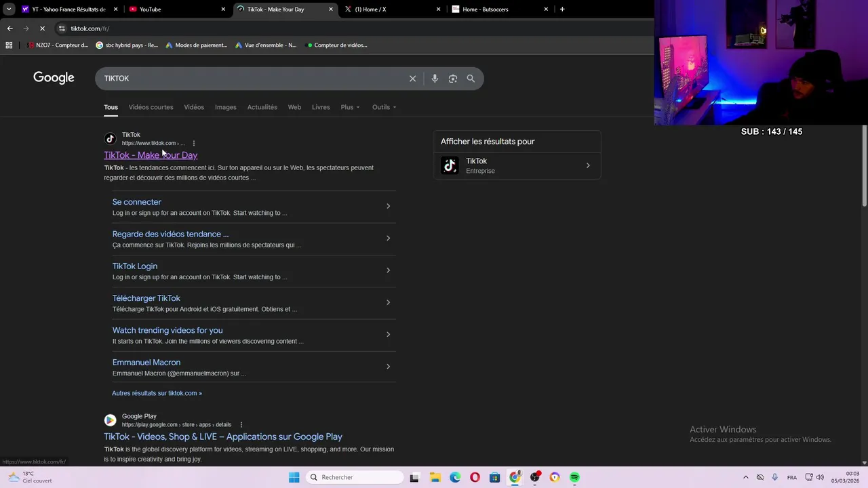Expand the Se connecter sitelink chevron
This screenshot has width=868, height=488.
388,206
